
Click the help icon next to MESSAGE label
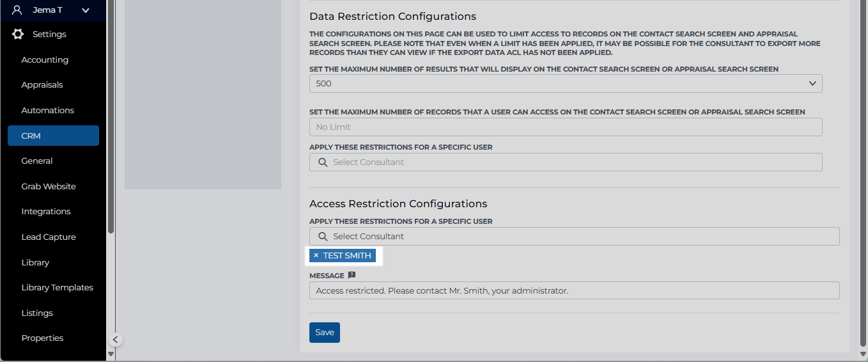coord(352,275)
